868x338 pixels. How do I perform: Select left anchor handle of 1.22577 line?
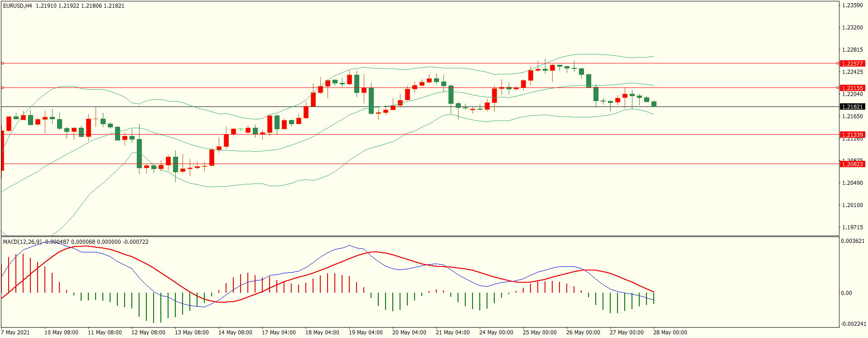coord(2,63)
